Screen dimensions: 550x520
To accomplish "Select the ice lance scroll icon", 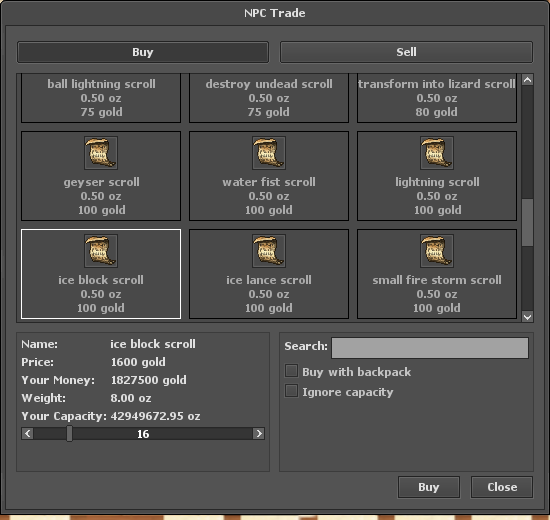I will tap(269, 251).
